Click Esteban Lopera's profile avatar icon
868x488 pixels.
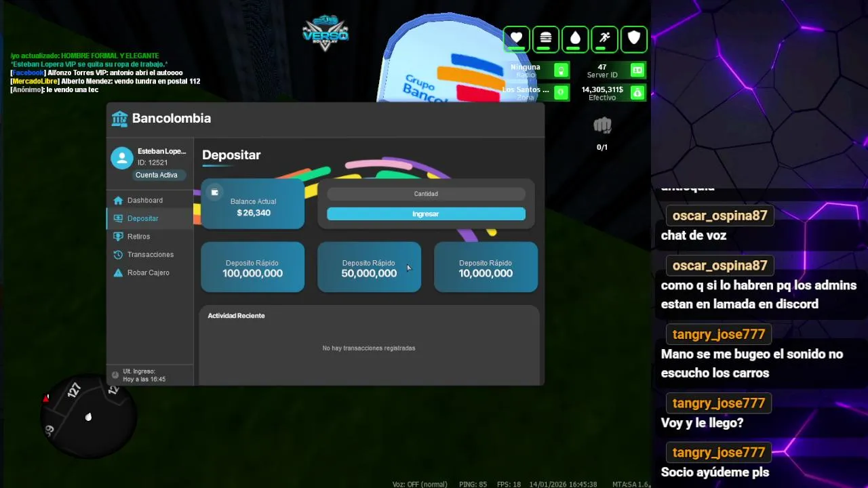(x=122, y=158)
